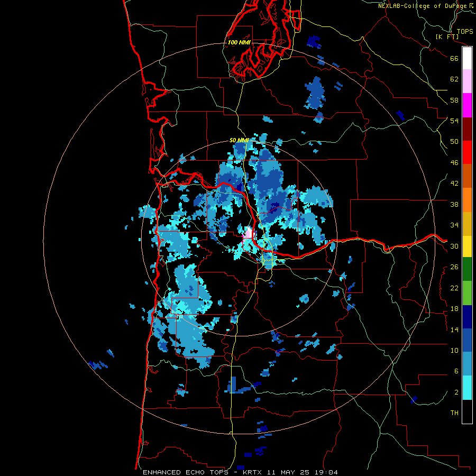Click the legend value 6
The height and width of the screenshot is (476, 476).
456,371
